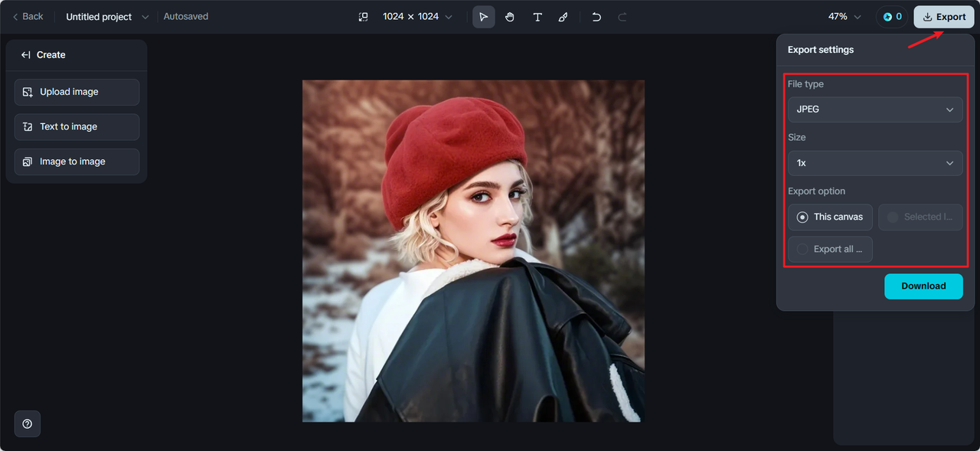The image size is (980, 451).
Task: Click the woman portrait on canvas
Action: click(473, 251)
